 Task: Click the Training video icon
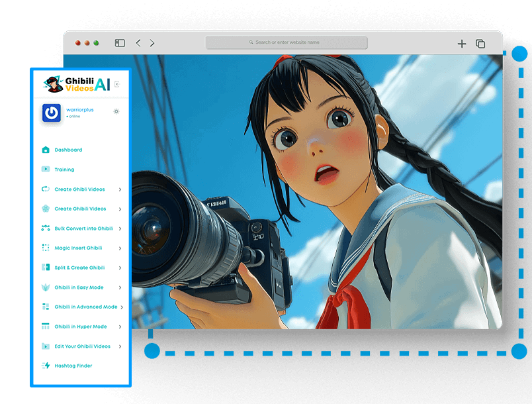46,170
